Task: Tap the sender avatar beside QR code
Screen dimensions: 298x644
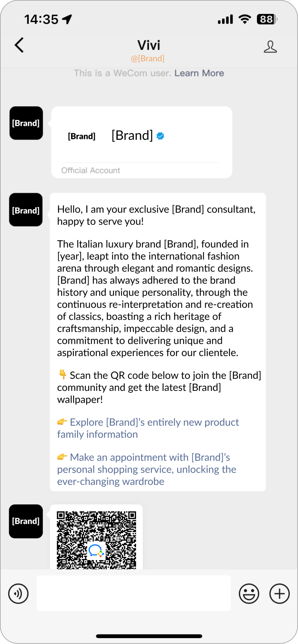Action: pos(26,521)
